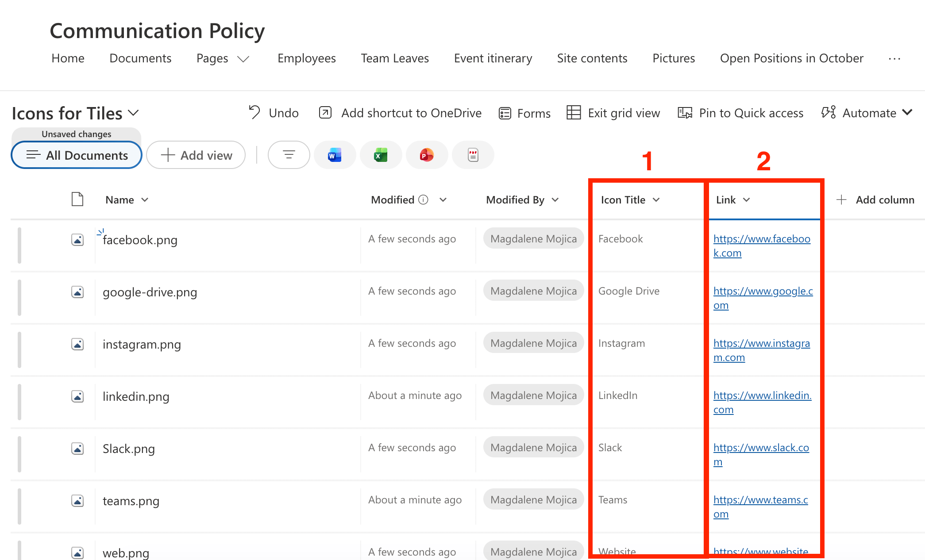Filter by Word documents icon

pyautogui.click(x=335, y=155)
